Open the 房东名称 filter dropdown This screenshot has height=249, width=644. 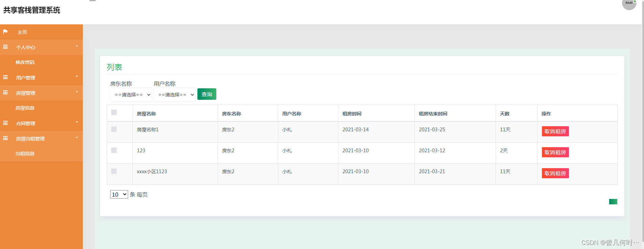pos(131,95)
